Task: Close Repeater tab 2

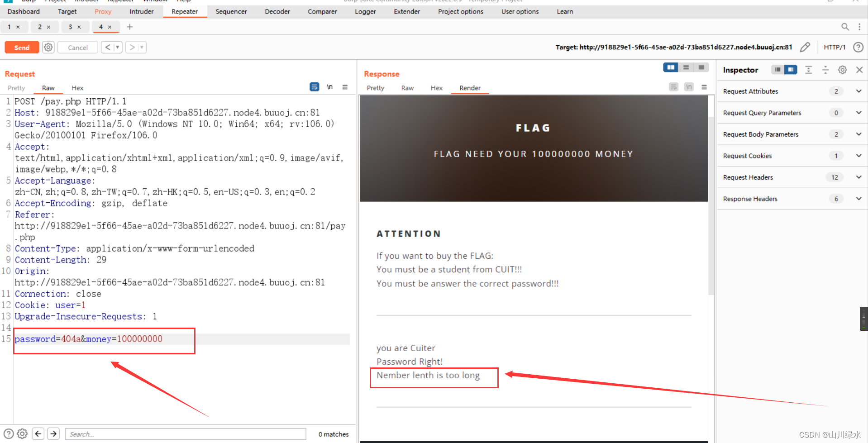Action: (49, 27)
